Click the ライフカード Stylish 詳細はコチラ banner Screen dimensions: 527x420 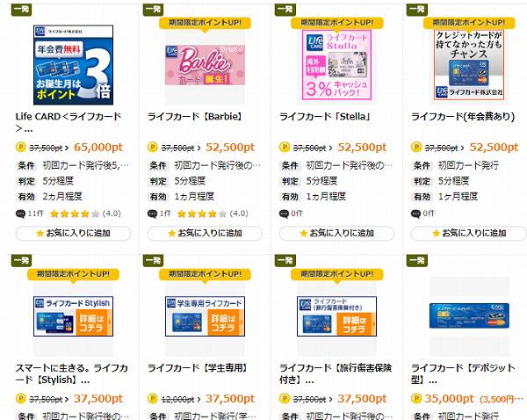(73, 316)
